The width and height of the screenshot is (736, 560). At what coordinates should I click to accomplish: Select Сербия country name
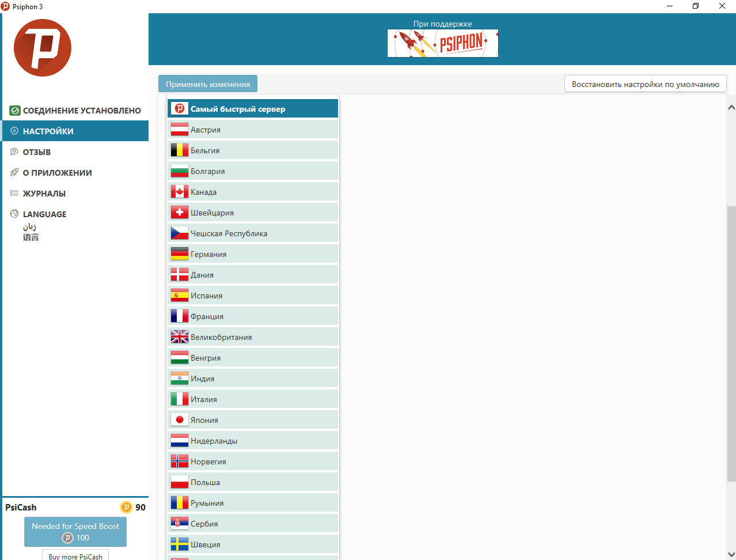pyautogui.click(x=204, y=524)
